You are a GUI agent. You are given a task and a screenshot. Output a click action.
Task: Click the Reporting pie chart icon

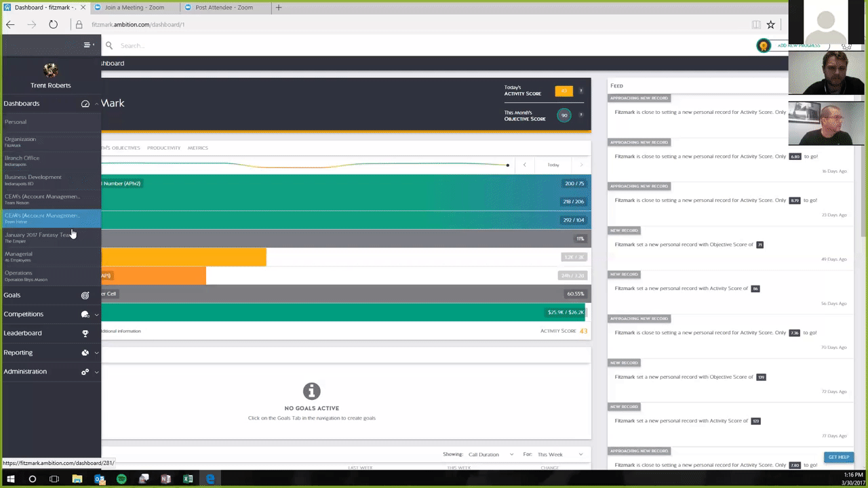(85, 352)
